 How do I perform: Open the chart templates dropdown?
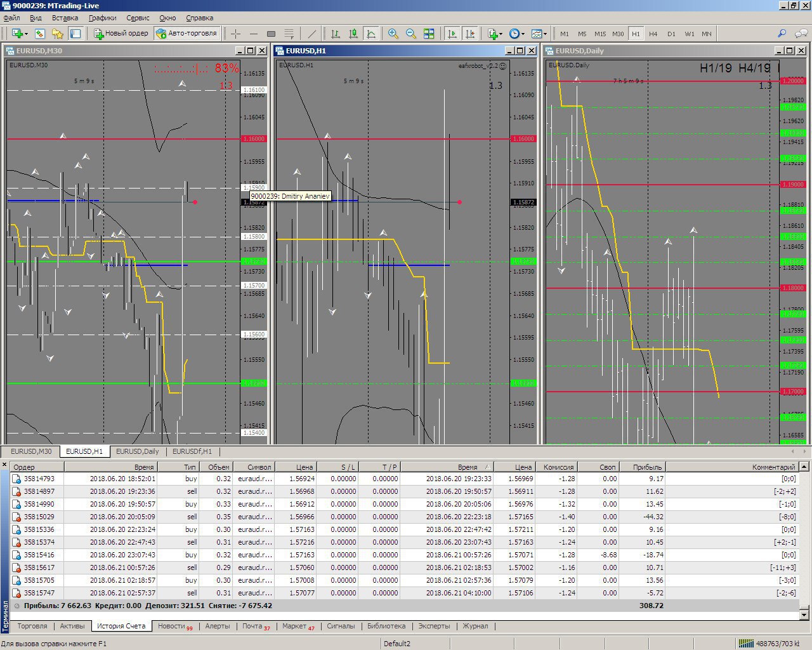coord(539,34)
